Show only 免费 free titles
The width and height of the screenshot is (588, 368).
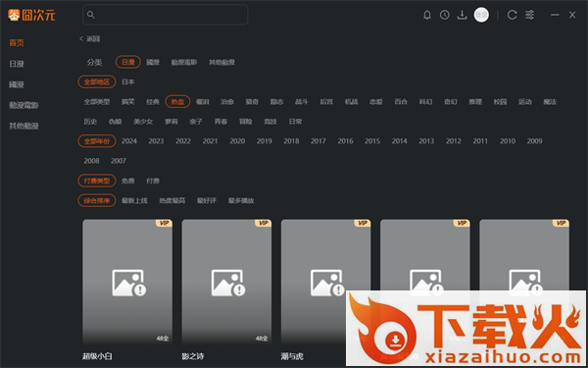tap(127, 181)
